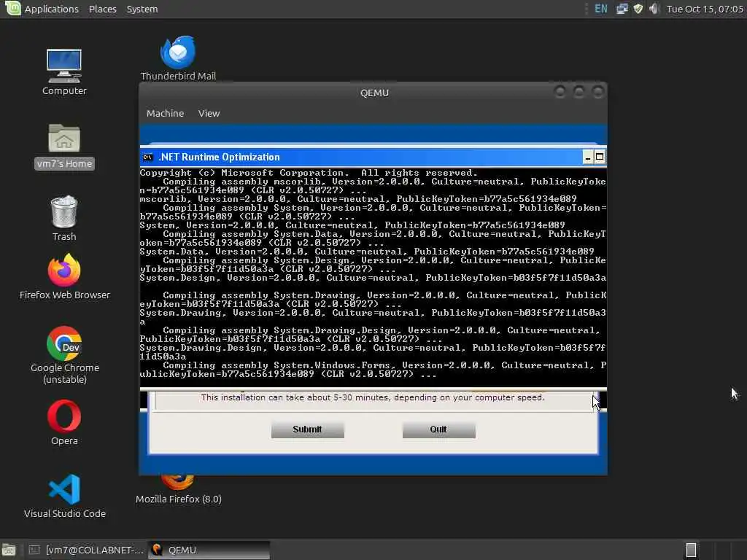Click the clock showing Tue Oct 15, 07:05
The image size is (747, 560).
pyautogui.click(x=705, y=9)
